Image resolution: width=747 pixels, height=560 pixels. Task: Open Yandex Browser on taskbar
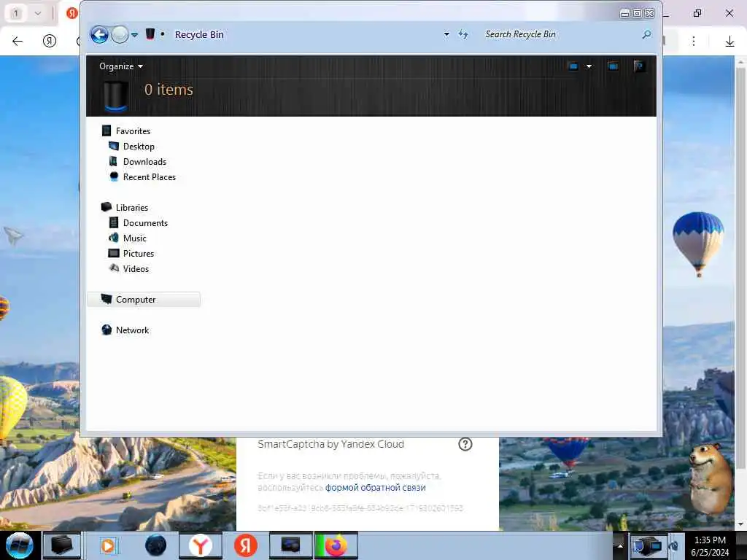[201, 545]
